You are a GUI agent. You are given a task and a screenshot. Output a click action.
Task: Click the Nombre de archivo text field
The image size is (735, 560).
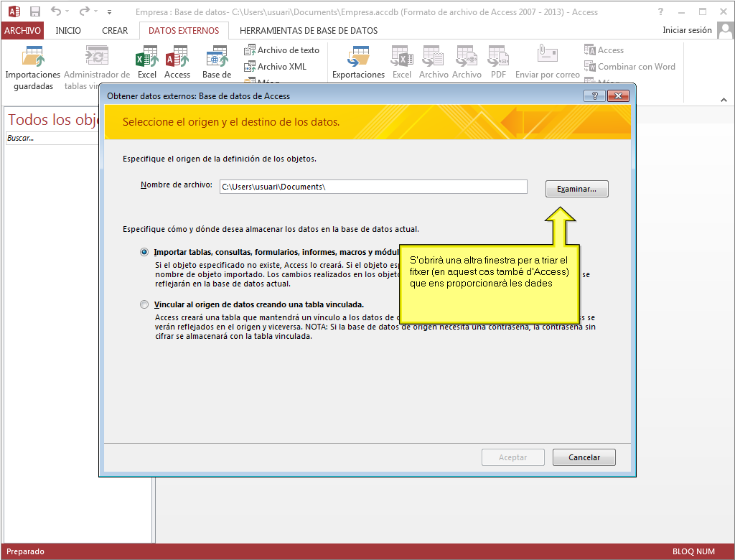tap(373, 187)
